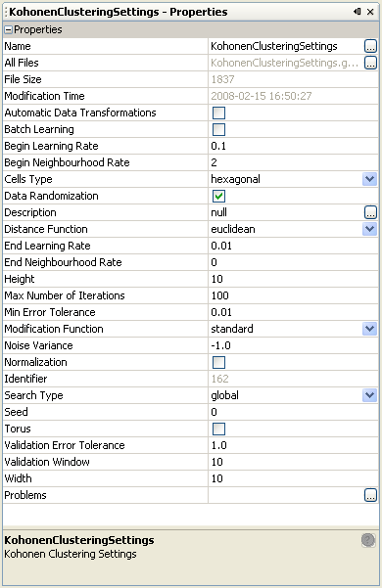Enable the Batch Learning checkbox
Viewport: 382px width, 588px height.
coord(218,129)
